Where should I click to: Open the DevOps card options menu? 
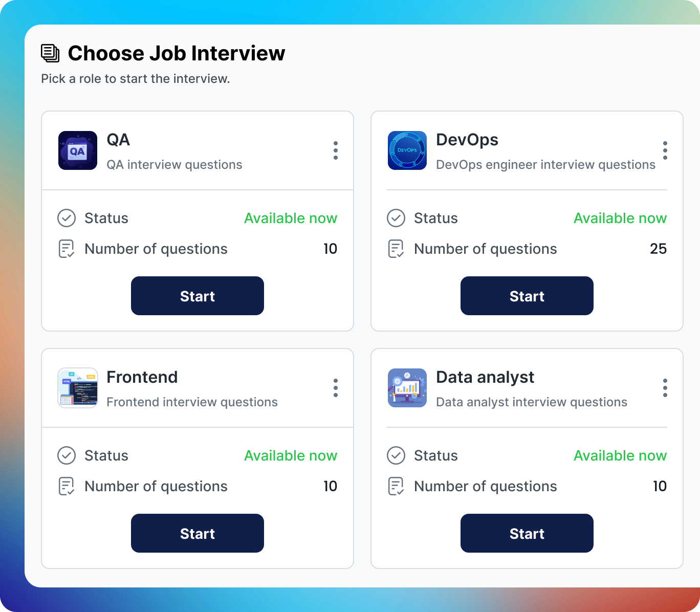tap(665, 150)
